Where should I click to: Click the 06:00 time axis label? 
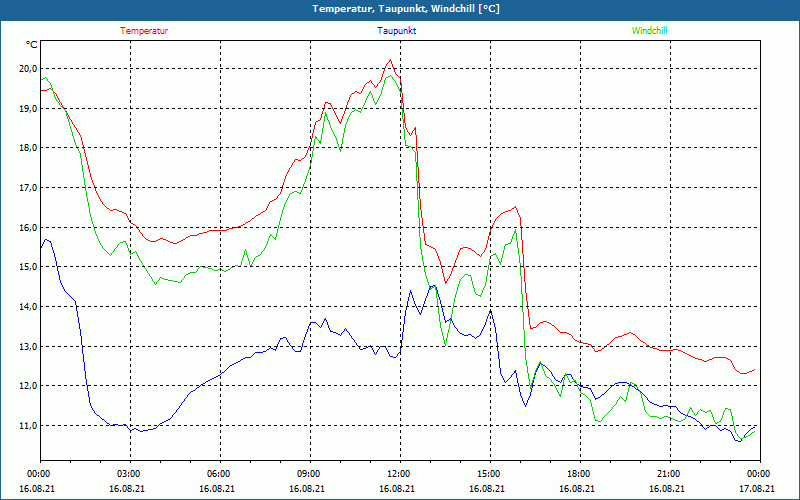(220, 473)
